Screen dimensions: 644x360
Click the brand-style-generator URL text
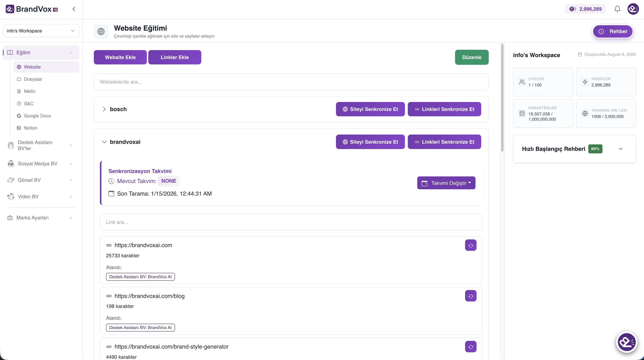click(172, 347)
